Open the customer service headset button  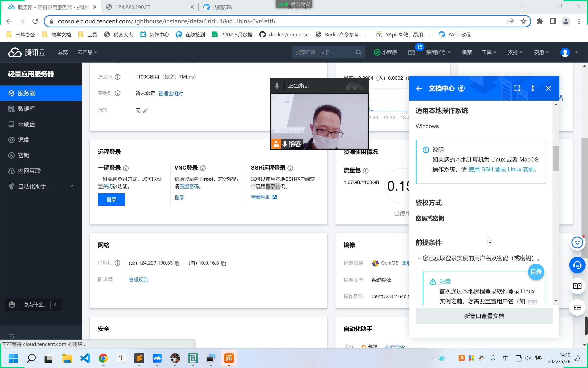click(577, 265)
